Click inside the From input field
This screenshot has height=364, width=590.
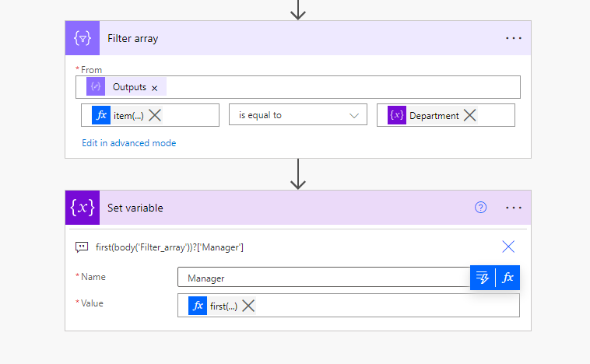click(298, 87)
